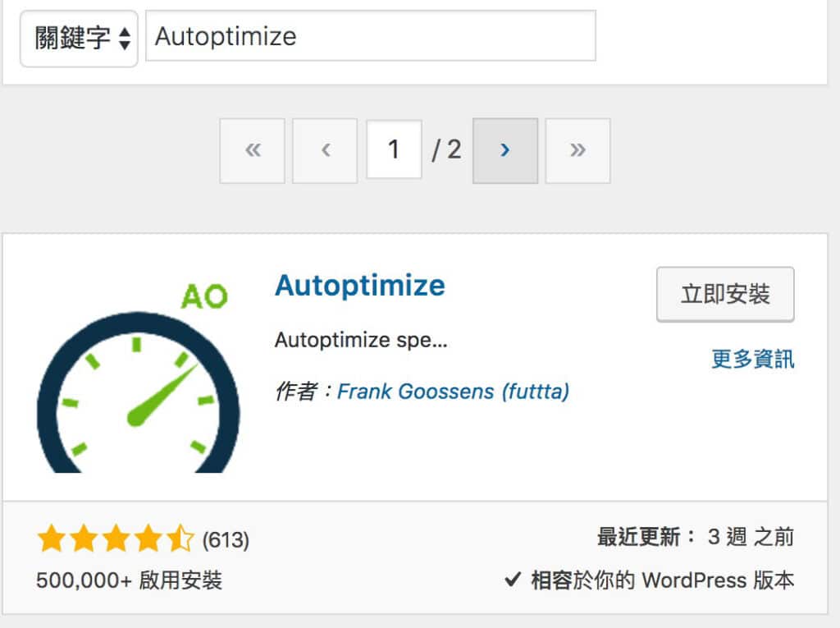This screenshot has height=628, width=840.
Task: Click the (613) ratings count
Action: point(224,539)
